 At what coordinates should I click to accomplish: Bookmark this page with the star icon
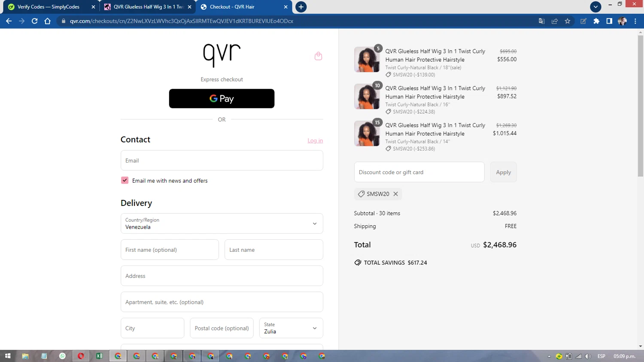pos(568,21)
